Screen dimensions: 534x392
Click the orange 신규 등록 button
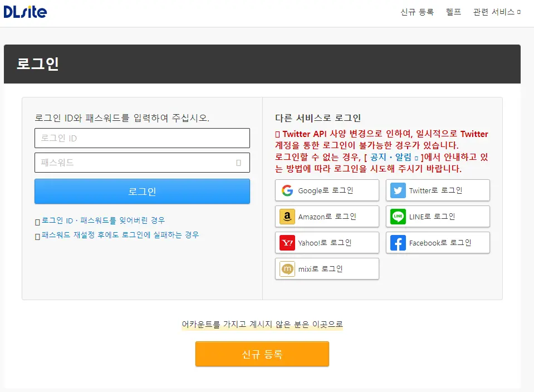(x=262, y=354)
